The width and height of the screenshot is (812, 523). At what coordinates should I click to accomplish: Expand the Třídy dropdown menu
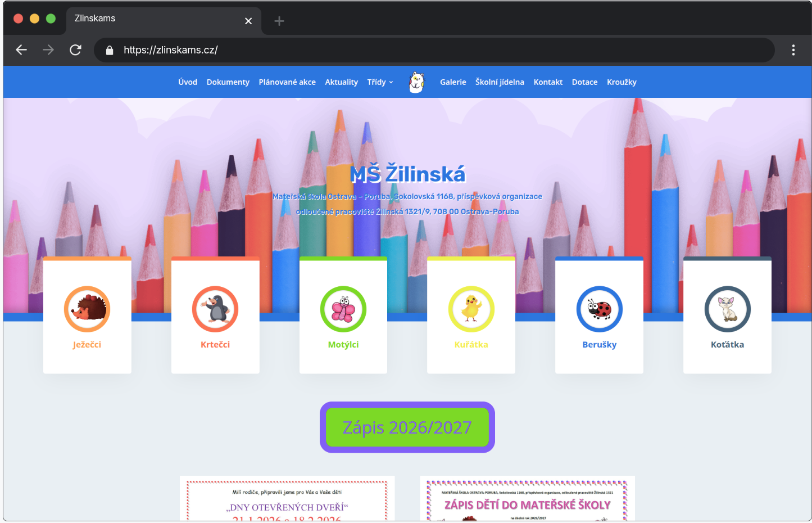tap(380, 82)
